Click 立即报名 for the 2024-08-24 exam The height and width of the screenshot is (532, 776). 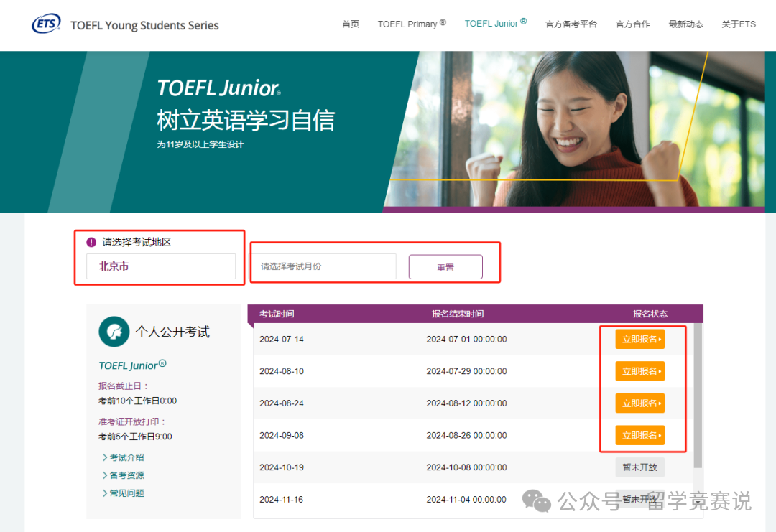click(x=640, y=403)
